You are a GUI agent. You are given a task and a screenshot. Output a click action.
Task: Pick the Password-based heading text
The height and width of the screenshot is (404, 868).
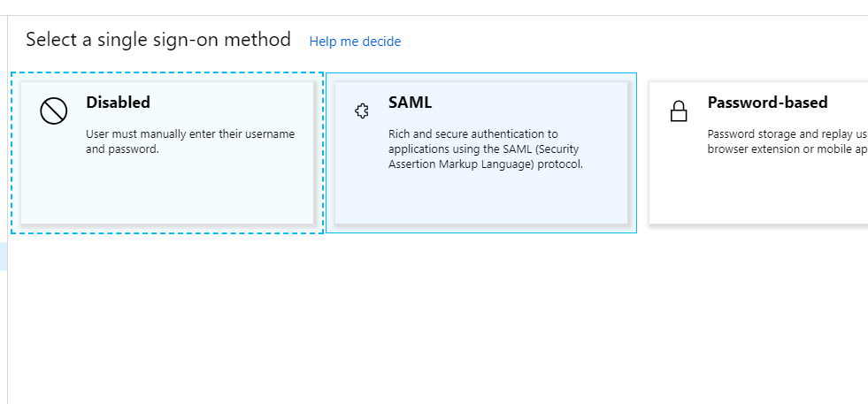pos(767,103)
